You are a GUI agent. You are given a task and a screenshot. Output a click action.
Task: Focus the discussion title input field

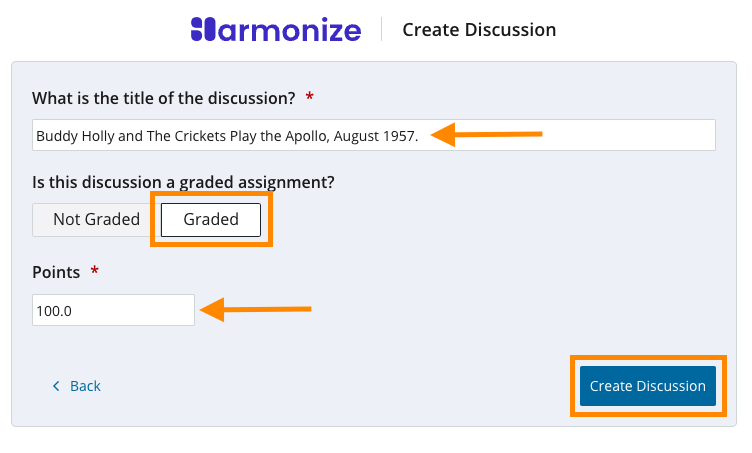(570, 135)
